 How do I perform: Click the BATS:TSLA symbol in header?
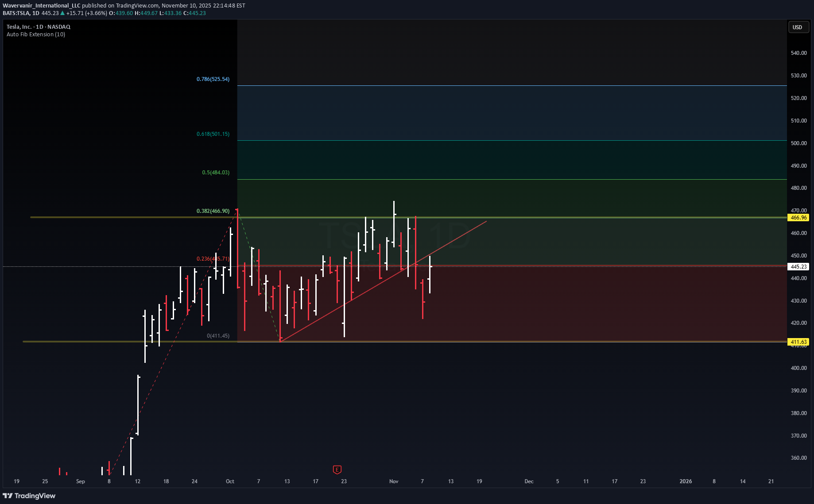click(16, 13)
